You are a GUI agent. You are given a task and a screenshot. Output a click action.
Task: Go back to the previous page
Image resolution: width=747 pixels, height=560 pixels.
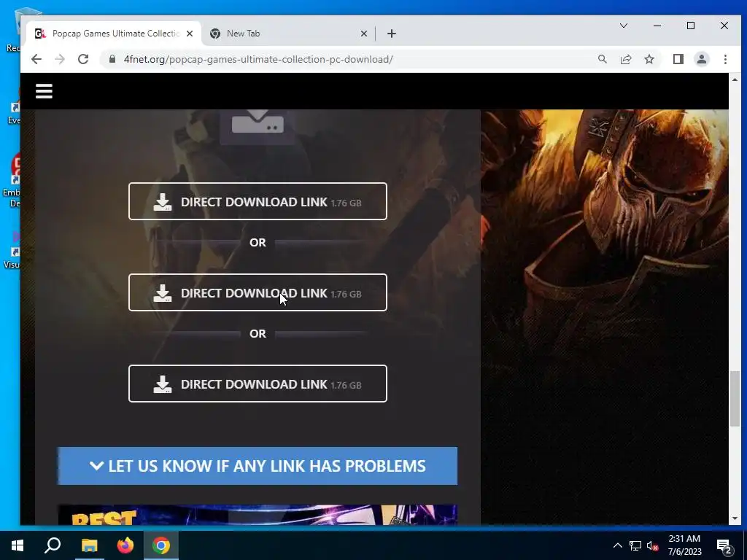(x=36, y=59)
